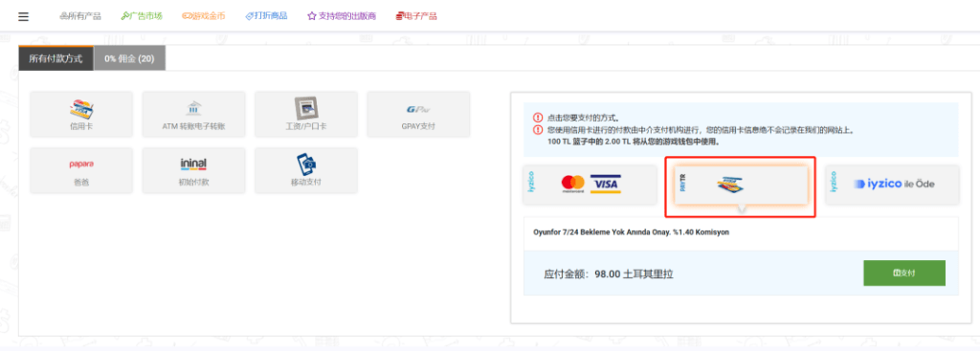Image resolution: width=980 pixels, height=351 pixels.
Task: Select PAYTR card payment provider
Action: 742,185
